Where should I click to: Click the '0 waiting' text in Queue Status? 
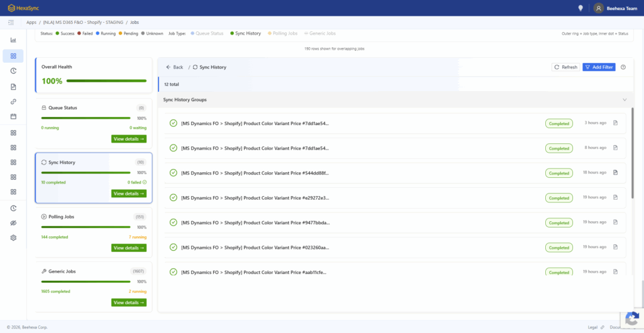click(138, 128)
